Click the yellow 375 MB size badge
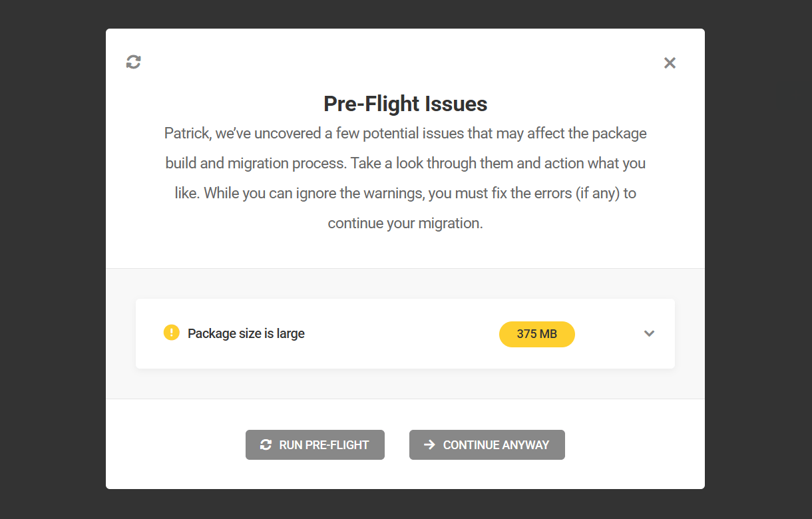 pyautogui.click(x=537, y=334)
